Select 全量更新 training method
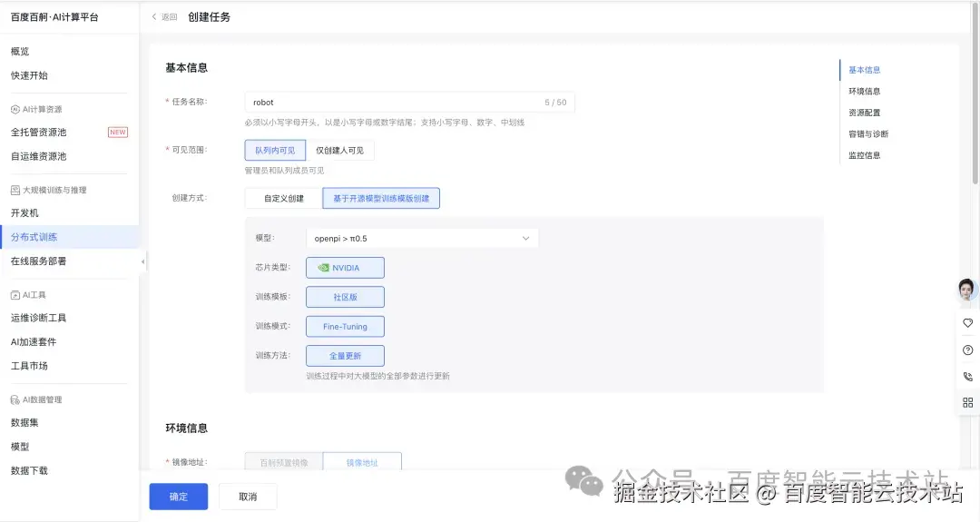 click(345, 356)
